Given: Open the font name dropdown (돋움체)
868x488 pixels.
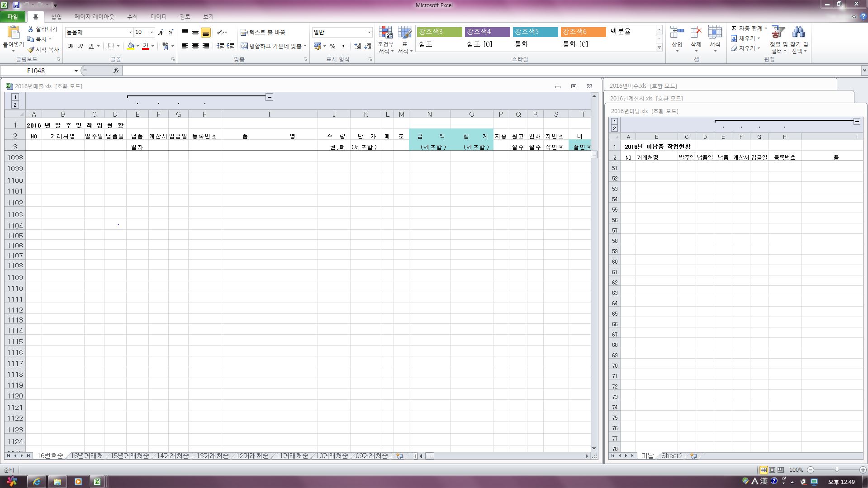Looking at the screenshot, I should [x=130, y=32].
